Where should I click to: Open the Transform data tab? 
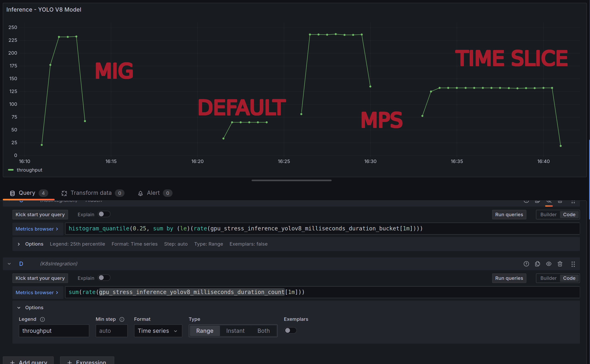[x=92, y=193]
